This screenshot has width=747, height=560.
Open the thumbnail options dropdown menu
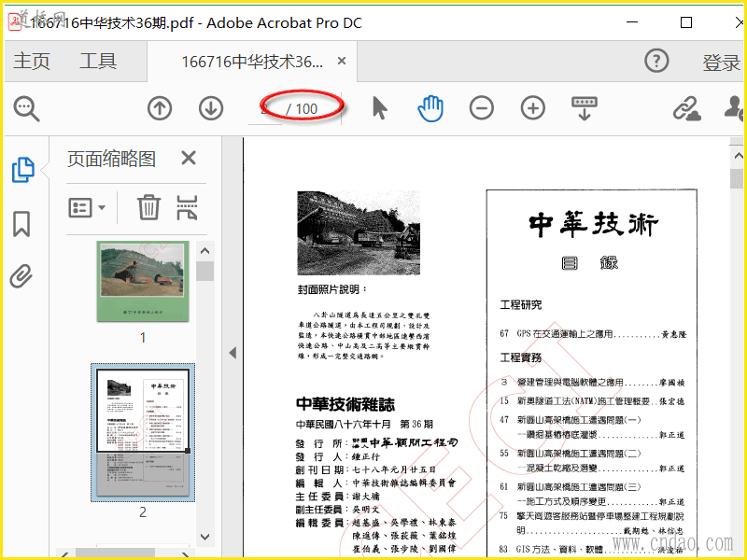coord(87,207)
